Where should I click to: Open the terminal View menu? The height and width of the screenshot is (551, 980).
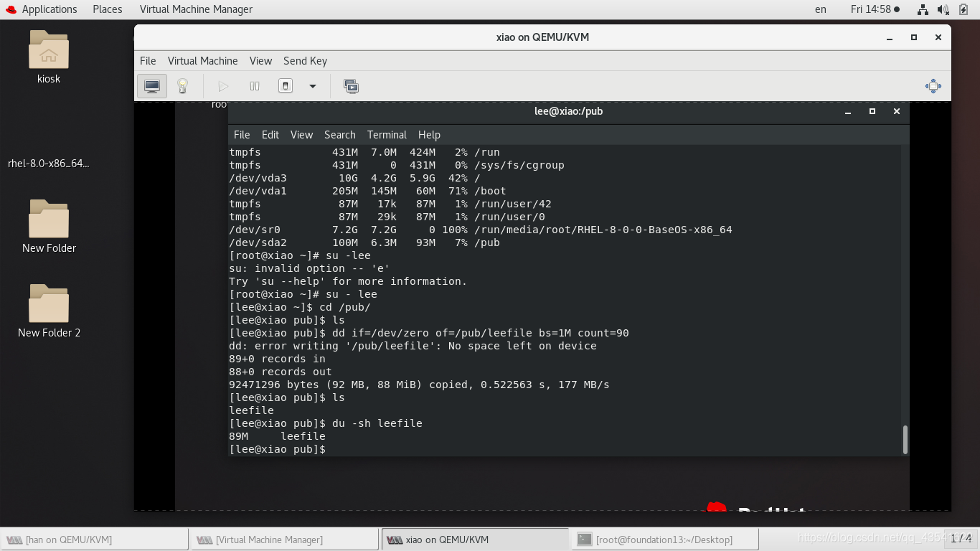click(301, 135)
